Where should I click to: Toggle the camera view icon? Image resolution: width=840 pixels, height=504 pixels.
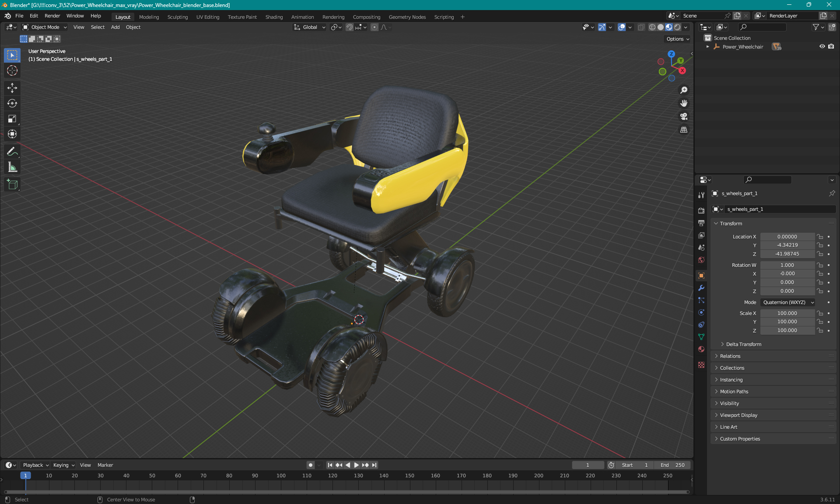[684, 116]
